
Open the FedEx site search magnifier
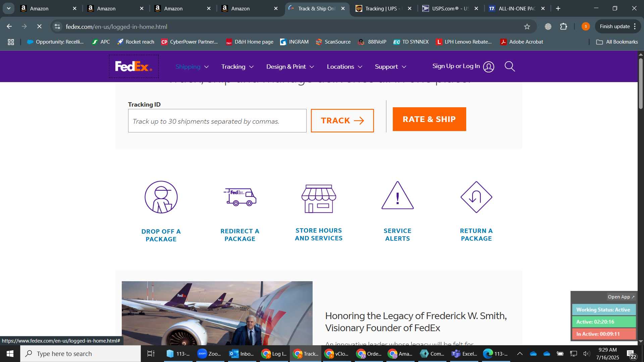point(509,66)
